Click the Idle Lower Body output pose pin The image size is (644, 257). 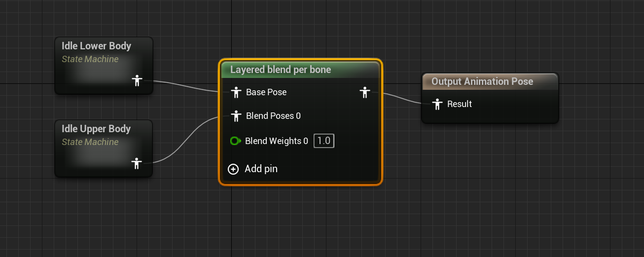(x=137, y=80)
